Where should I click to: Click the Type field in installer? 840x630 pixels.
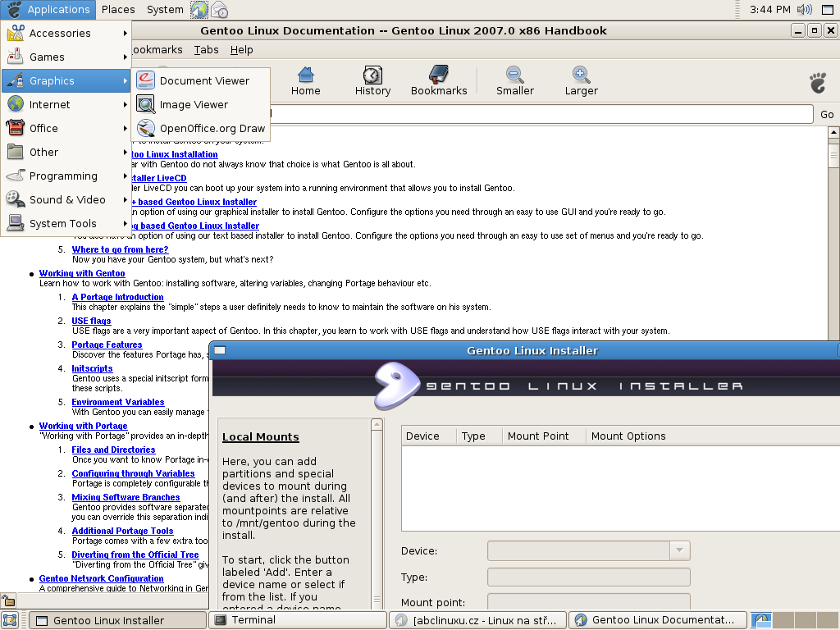pos(589,577)
